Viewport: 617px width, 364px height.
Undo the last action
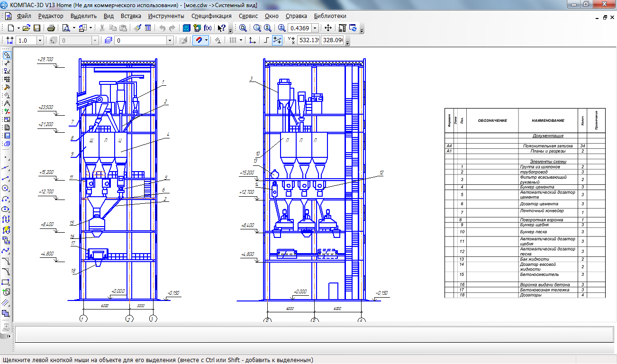tap(162, 28)
